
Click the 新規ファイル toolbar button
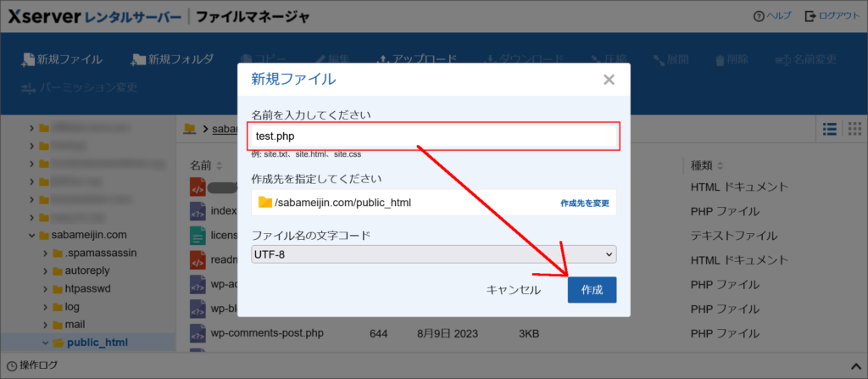pyautogui.click(x=61, y=60)
